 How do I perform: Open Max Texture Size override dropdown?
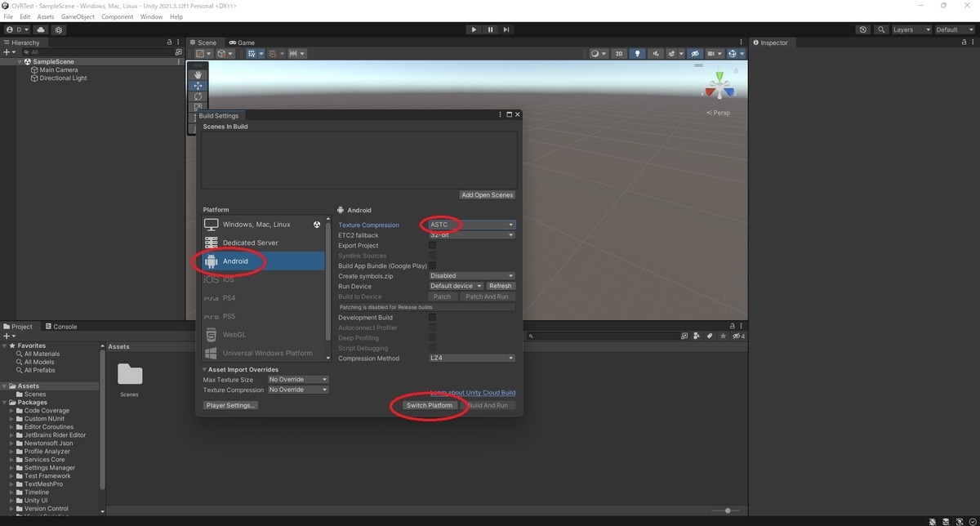point(297,380)
